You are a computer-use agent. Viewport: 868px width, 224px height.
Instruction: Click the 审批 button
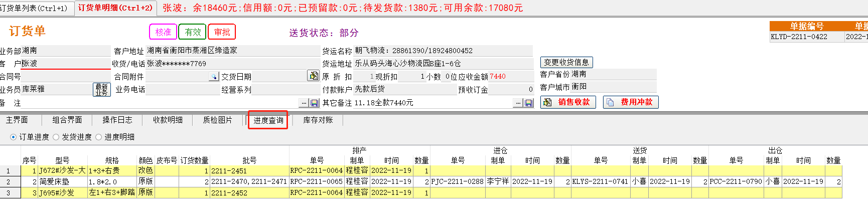[x=222, y=32]
